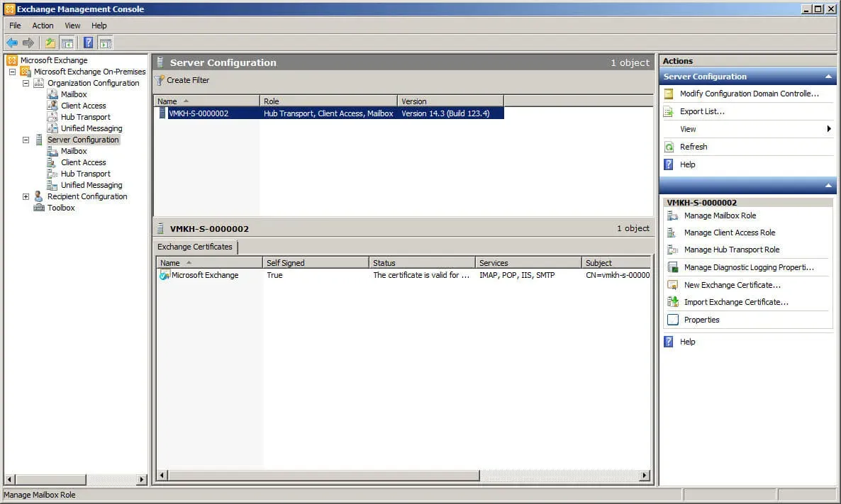841x504 pixels.
Task: Click the Server Configuration Unified Messaging icon
Action: [52, 185]
